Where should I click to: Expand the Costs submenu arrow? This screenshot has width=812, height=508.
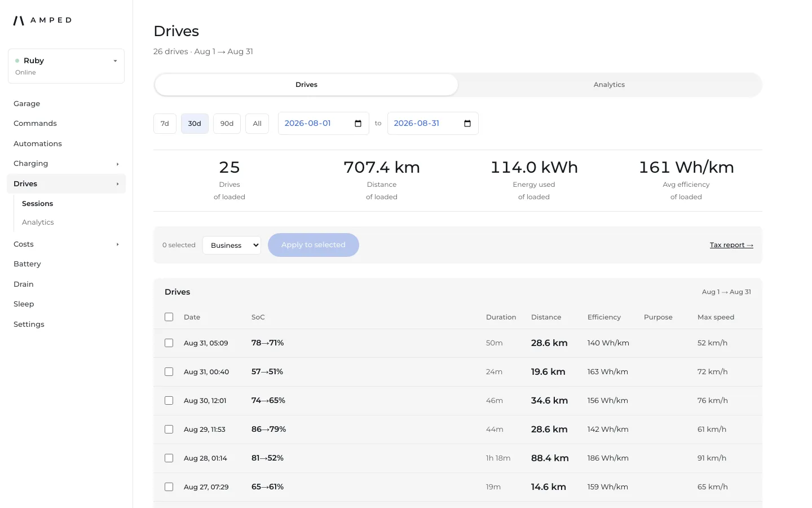pyautogui.click(x=117, y=244)
